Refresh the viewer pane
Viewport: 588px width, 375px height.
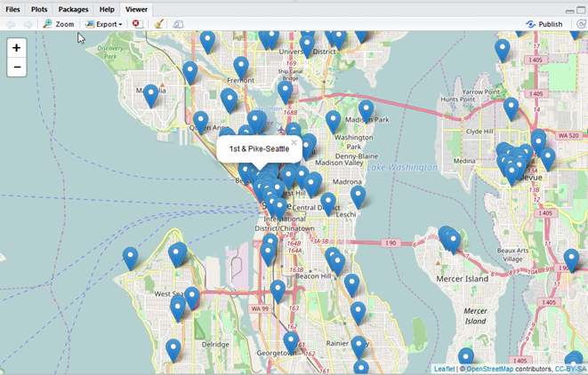coord(580,24)
